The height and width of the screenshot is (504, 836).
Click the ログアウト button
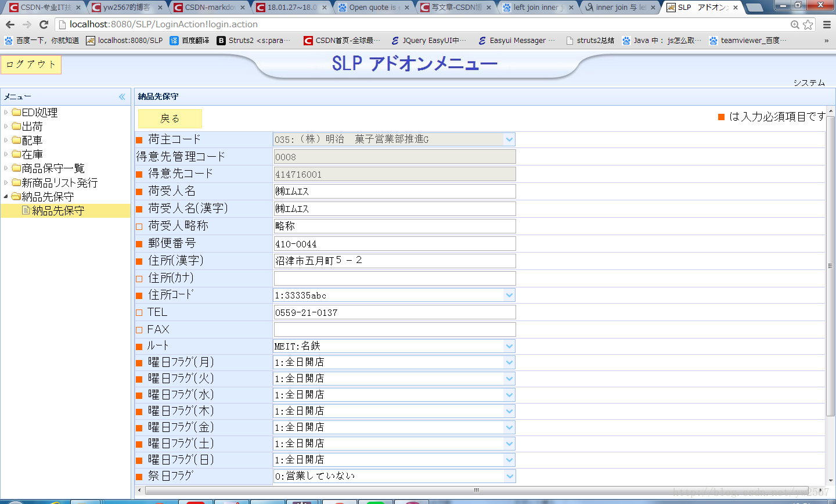[x=31, y=64]
